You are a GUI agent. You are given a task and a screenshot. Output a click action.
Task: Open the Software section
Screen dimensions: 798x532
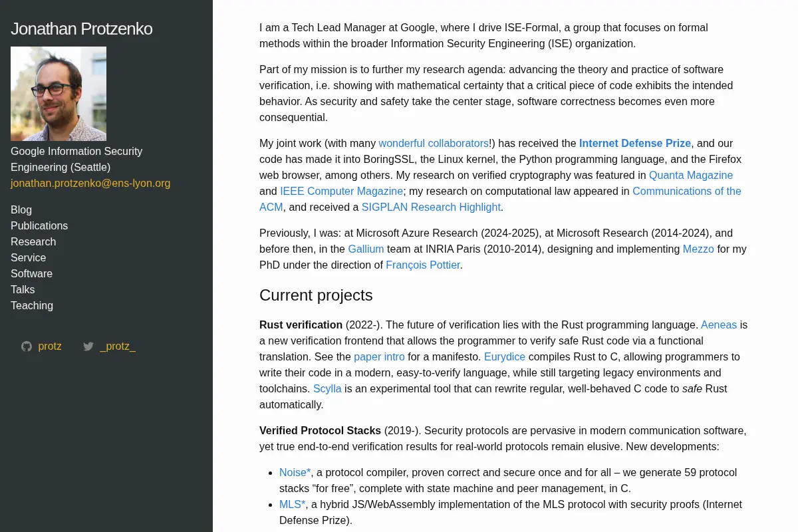pos(31,273)
